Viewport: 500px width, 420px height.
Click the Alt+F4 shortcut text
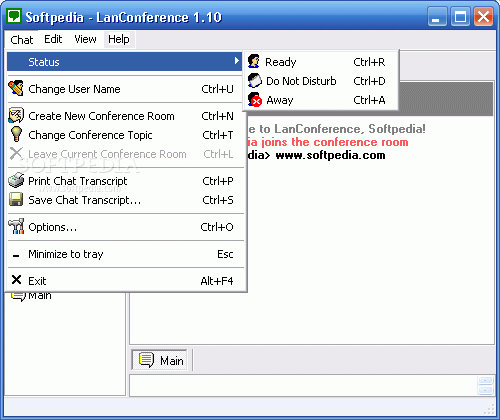[x=217, y=281]
